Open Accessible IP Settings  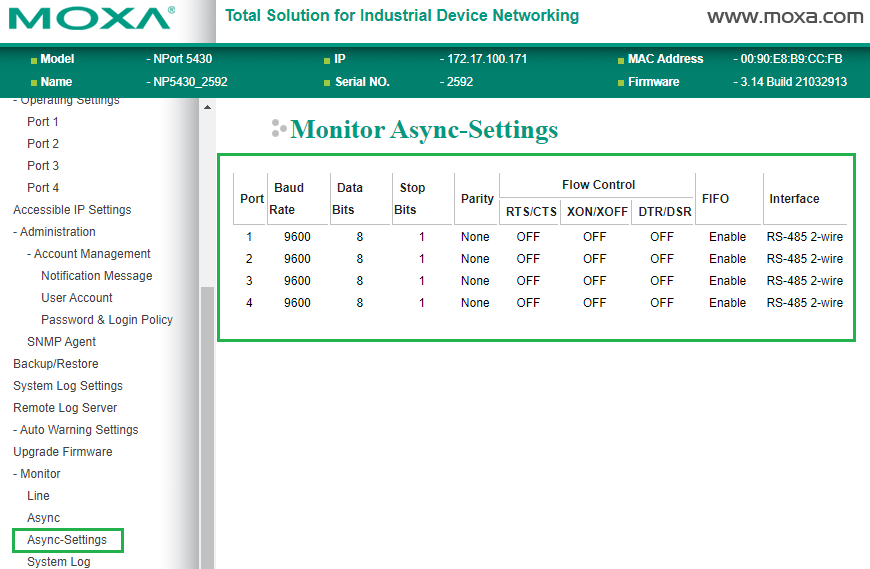click(x=72, y=210)
